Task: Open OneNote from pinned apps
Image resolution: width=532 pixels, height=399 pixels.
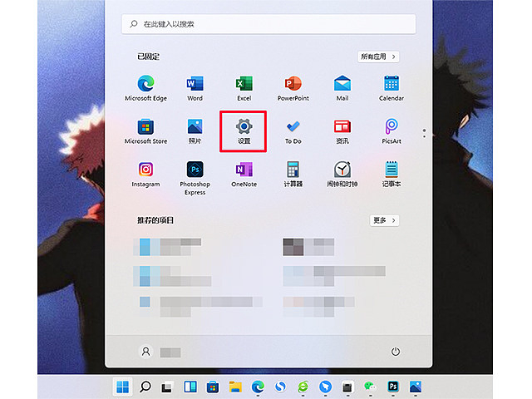Action: click(x=244, y=174)
